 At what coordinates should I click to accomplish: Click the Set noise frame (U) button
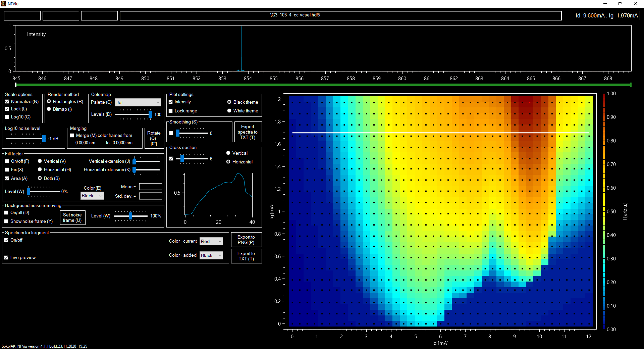point(72,218)
